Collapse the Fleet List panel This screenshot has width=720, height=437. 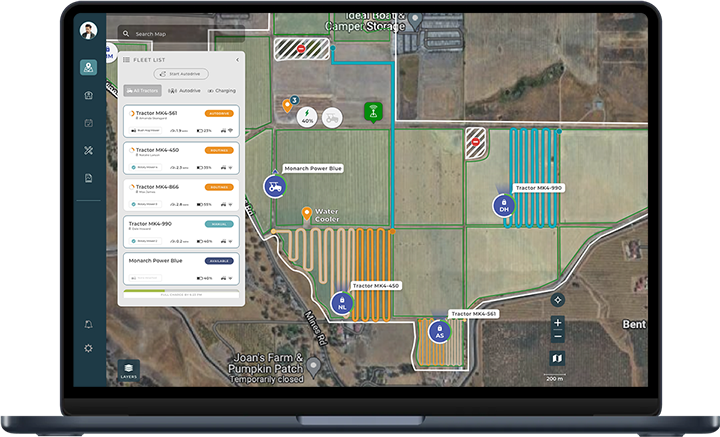tap(237, 60)
